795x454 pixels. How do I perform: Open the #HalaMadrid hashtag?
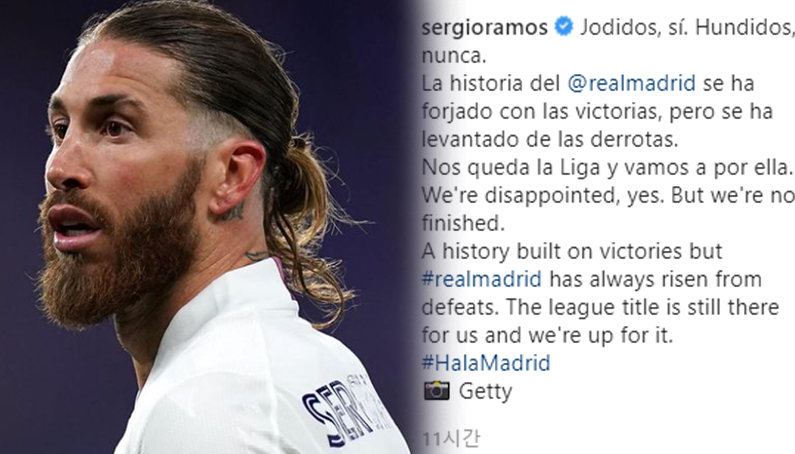point(486,363)
